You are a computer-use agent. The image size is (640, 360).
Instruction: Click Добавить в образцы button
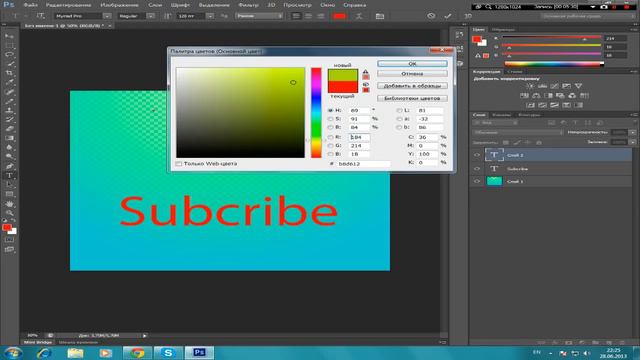click(x=412, y=86)
